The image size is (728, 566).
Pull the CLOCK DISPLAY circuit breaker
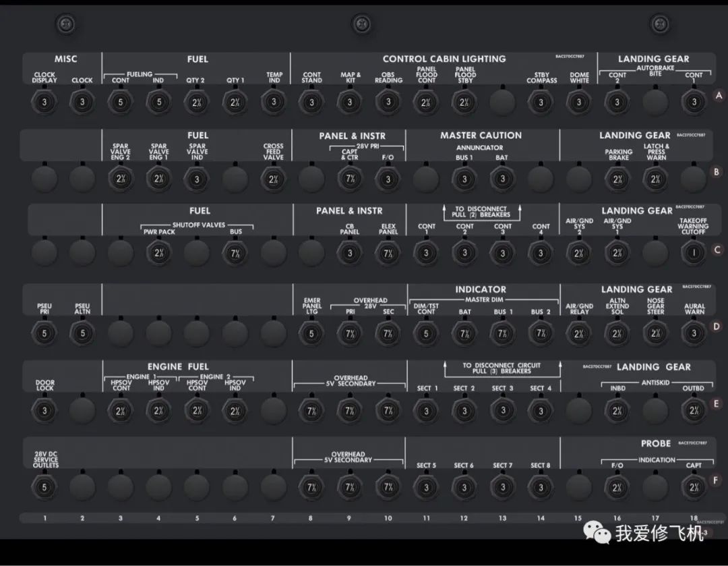(x=44, y=102)
